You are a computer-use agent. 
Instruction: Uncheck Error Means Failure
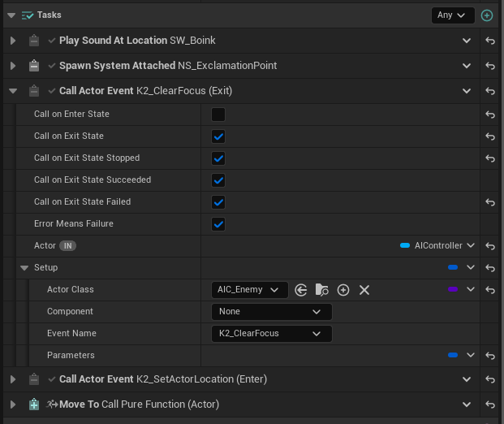pyautogui.click(x=218, y=224)
